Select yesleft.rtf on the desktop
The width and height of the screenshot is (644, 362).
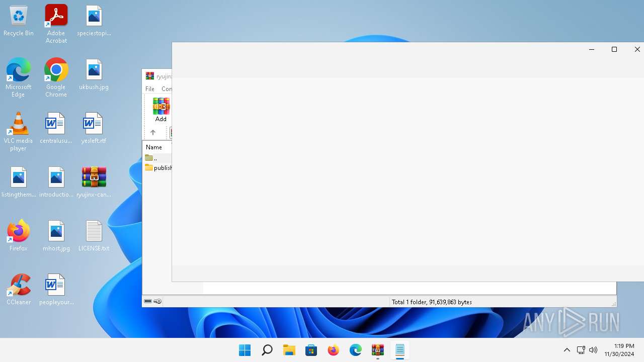coord(94,129)
